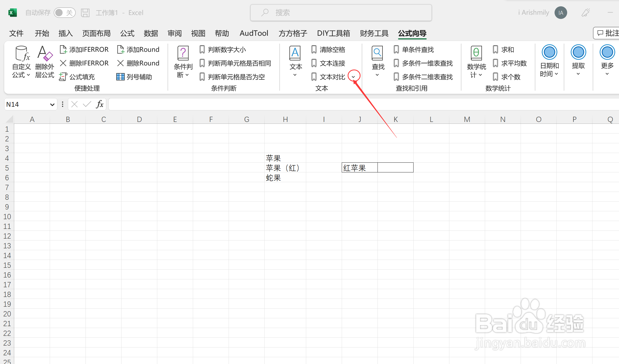This screenshot has width=619, height=364.
Task: Click the save disk icon
Action: click(85, 13)
